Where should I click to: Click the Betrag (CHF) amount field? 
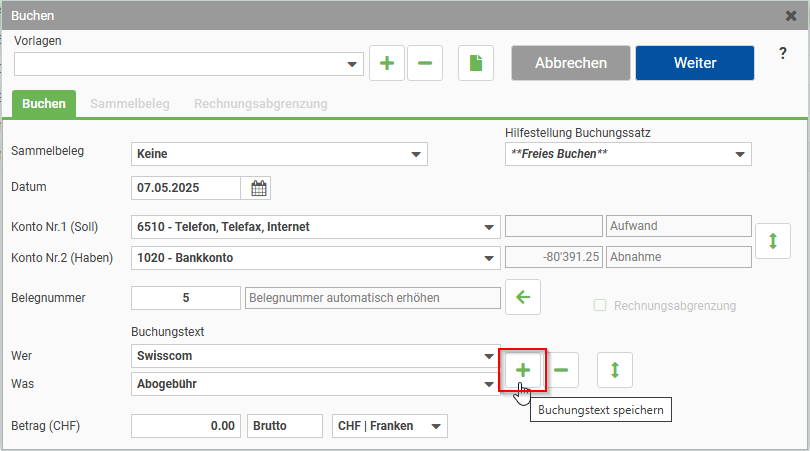pyautogui.click(x=185, y=426)
